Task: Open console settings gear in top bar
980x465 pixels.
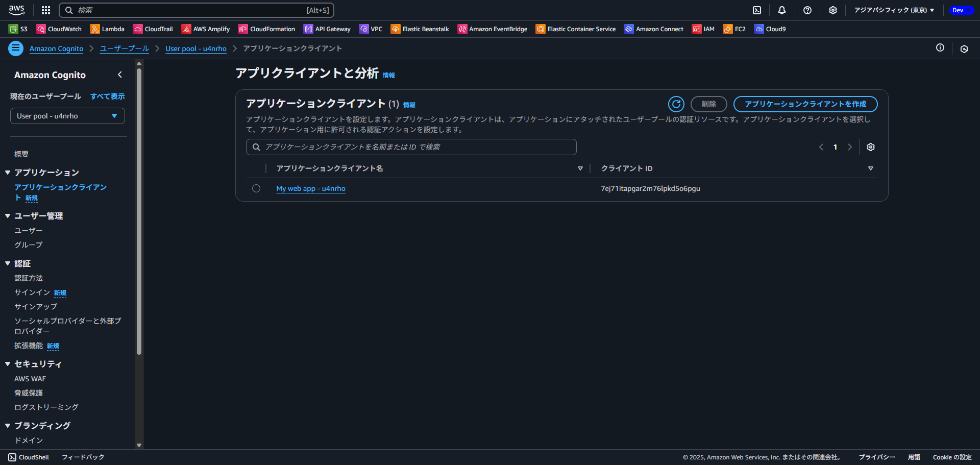Action: point(833,10)
